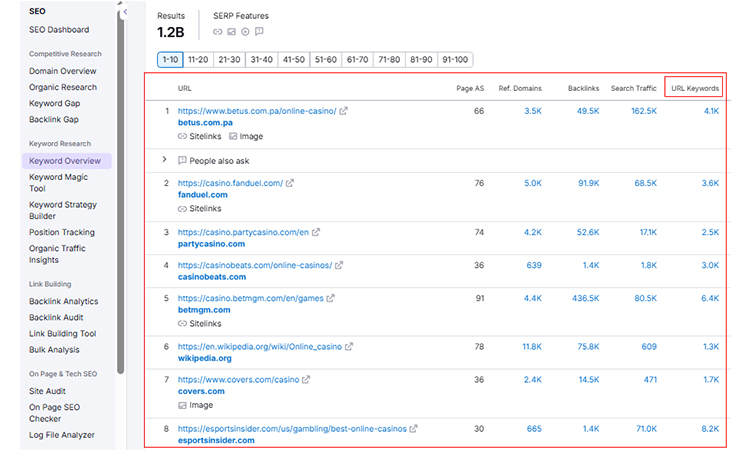The image size is (750, 450).
Task: Click the People also ask SERP feature icon in header
Action: tap(259, 32)
